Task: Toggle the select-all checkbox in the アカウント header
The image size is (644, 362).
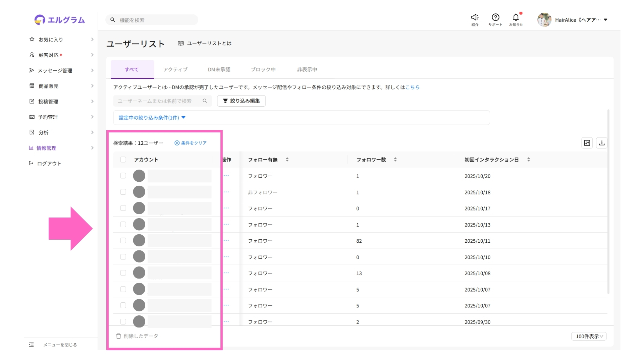Action: tap(123, 160)
